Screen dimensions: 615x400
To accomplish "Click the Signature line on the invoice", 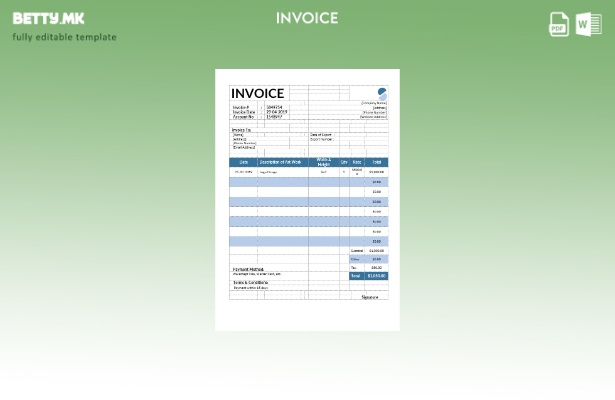I will pos(370,297).
